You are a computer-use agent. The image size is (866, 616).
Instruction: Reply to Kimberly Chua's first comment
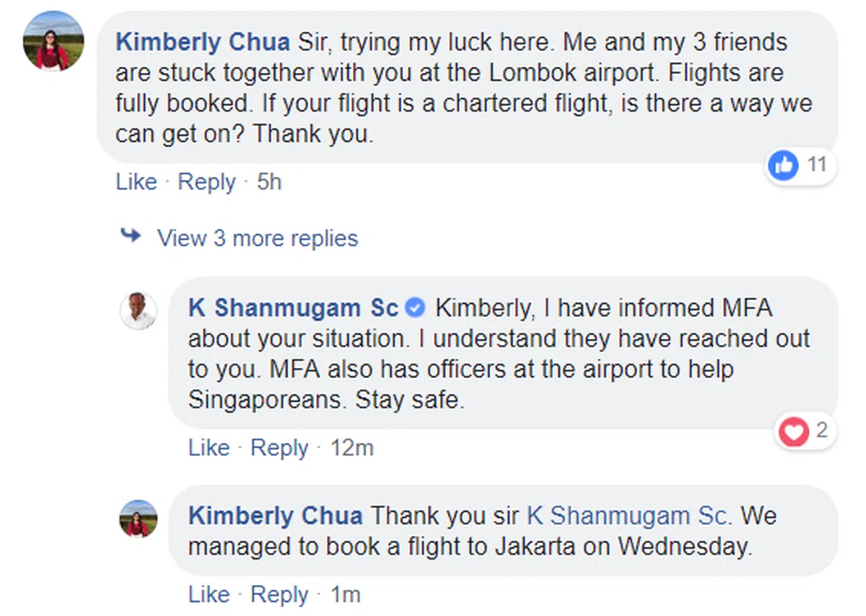coord(206,182)
